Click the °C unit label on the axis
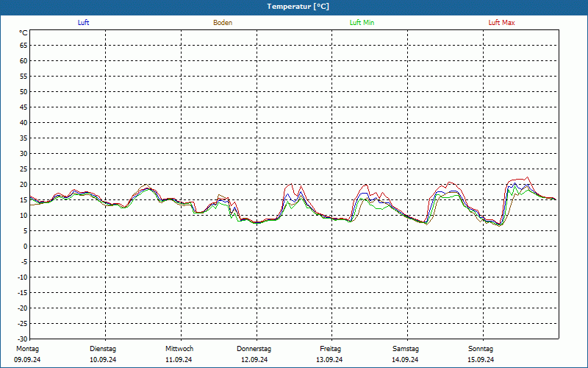Image resolution: width=588 pixels, height=368 pixels. click(x=24, y=33)
